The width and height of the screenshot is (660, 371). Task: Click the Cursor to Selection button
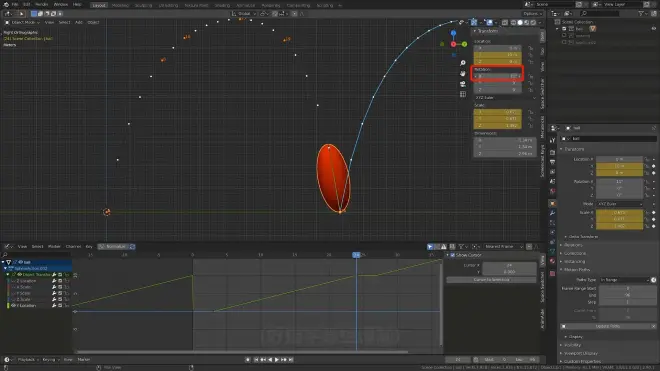[x=491, y=280]
